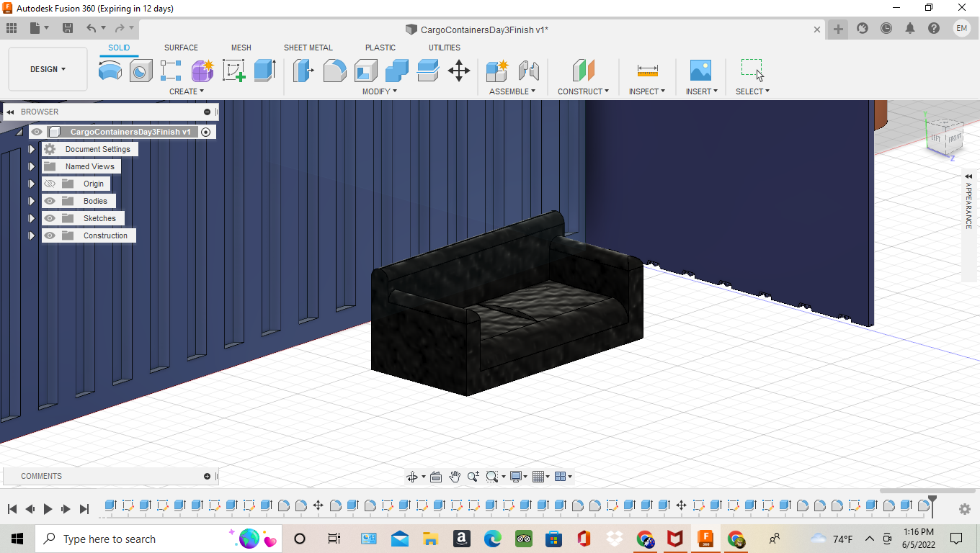Activate the CargoContainersDay3Finish component radio button
This screenshot has width=980, height=553.
(x=206, y=132)
